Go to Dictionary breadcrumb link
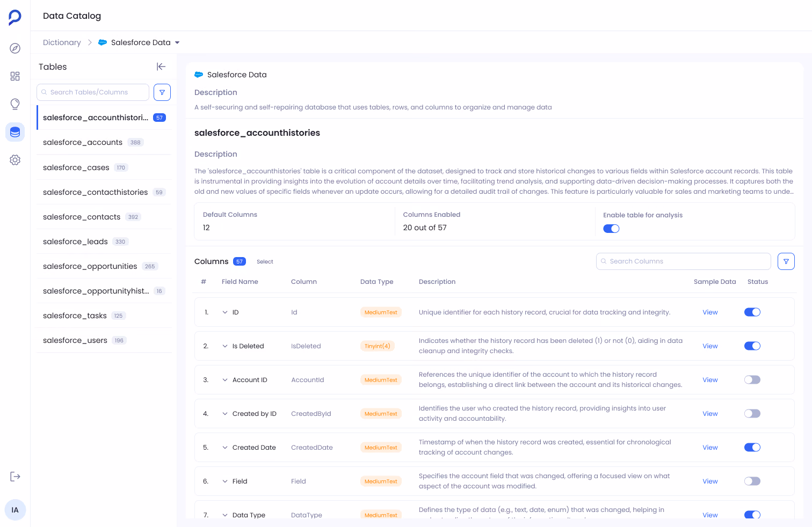 pyautogui.click(x=62, y=42)
